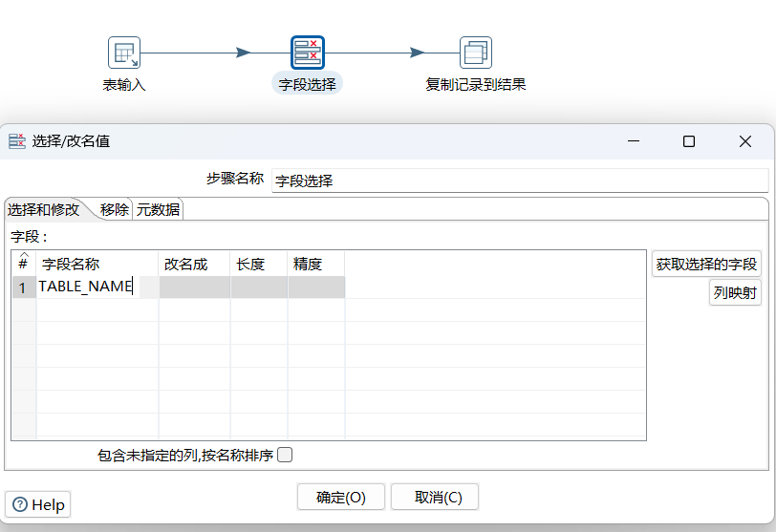Select row number 1 in the table
776x532 pixels.
[23, 287]
